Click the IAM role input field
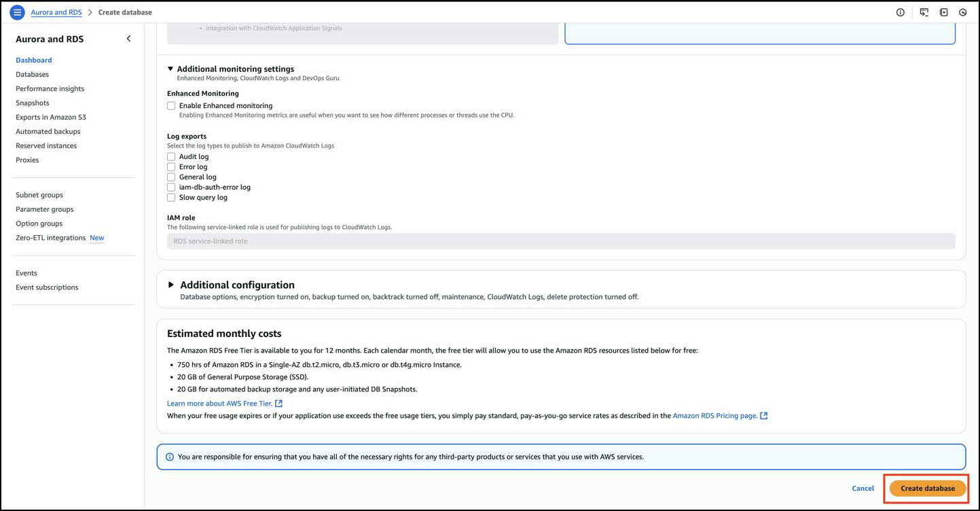980x511 pixels. click(560, 241)
